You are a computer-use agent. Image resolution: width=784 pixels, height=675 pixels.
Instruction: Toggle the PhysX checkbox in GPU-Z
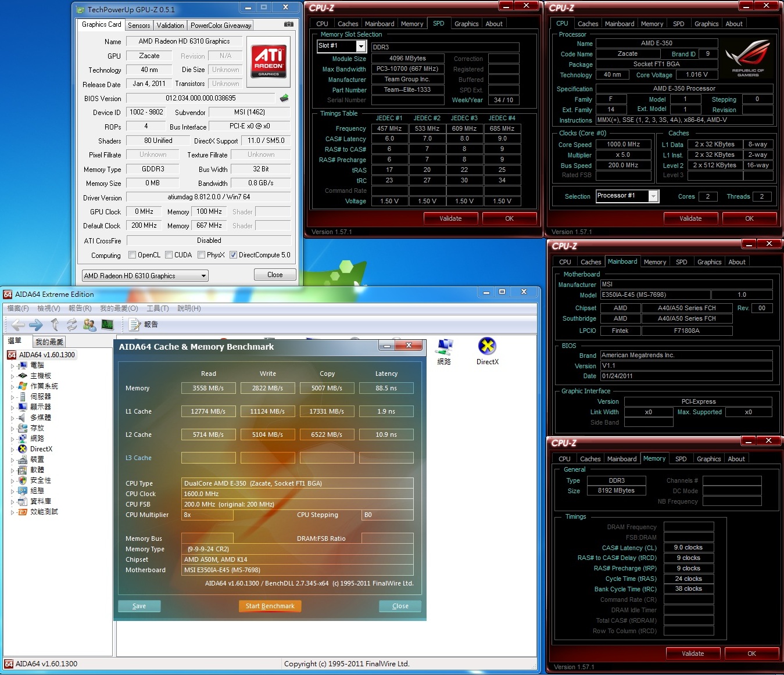pos(201,254)
